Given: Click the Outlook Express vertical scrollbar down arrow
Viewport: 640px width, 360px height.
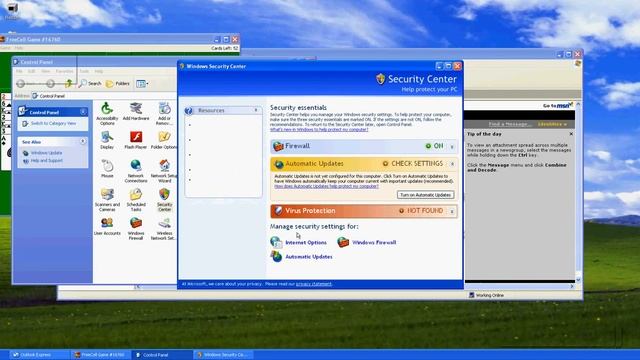Looking at the screenshot, I should pyautogui.click(x=578, y=280).
